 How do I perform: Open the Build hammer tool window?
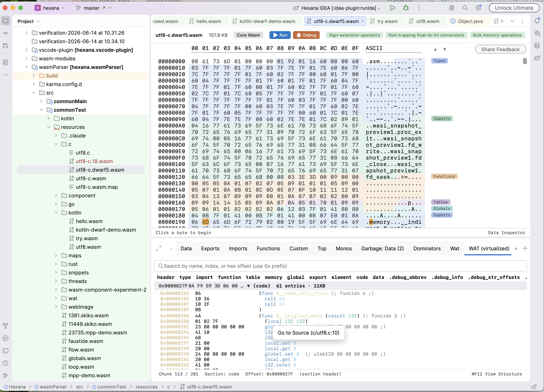pyautogui.click(x=5, y=326)
